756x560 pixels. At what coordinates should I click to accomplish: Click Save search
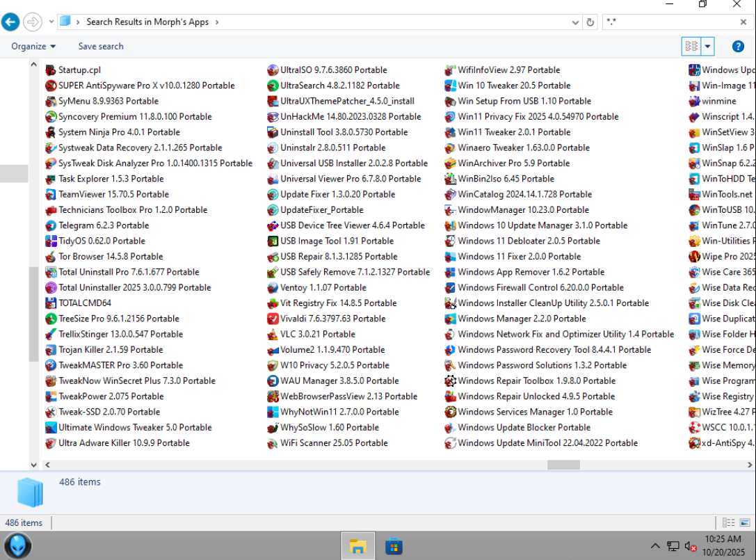101,47
